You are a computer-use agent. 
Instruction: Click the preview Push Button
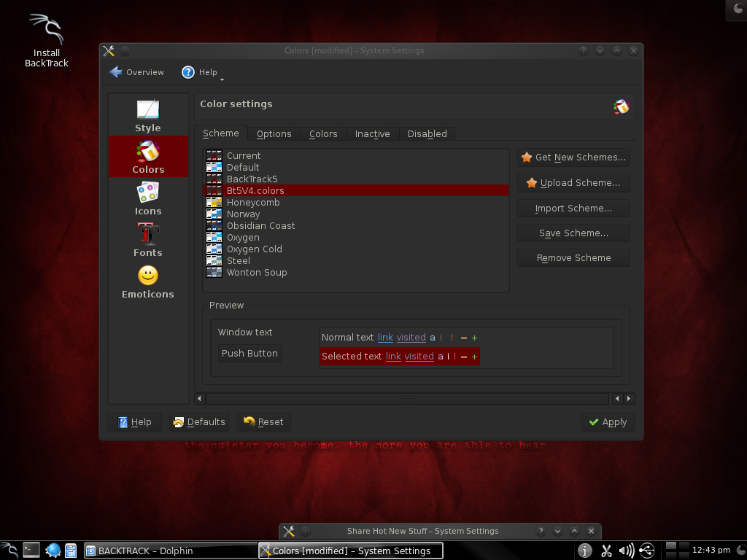click(249, 354)
